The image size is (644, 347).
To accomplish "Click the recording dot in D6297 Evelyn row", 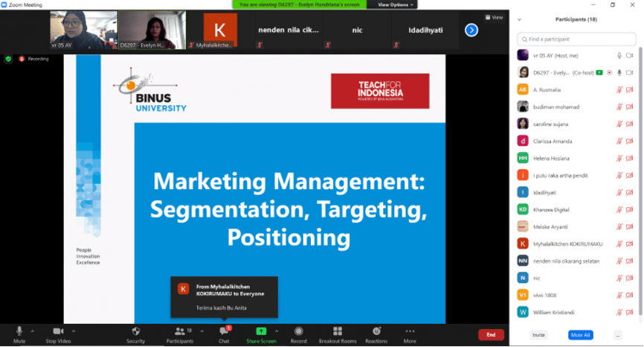I will pos(610,73).
